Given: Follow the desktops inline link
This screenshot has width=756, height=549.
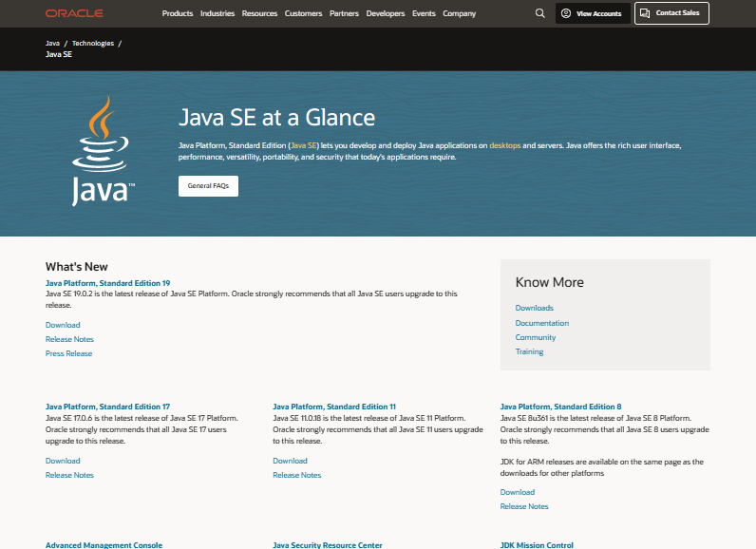Looking at the screenshot, I should pyautogui.click(x=505, y=145).
